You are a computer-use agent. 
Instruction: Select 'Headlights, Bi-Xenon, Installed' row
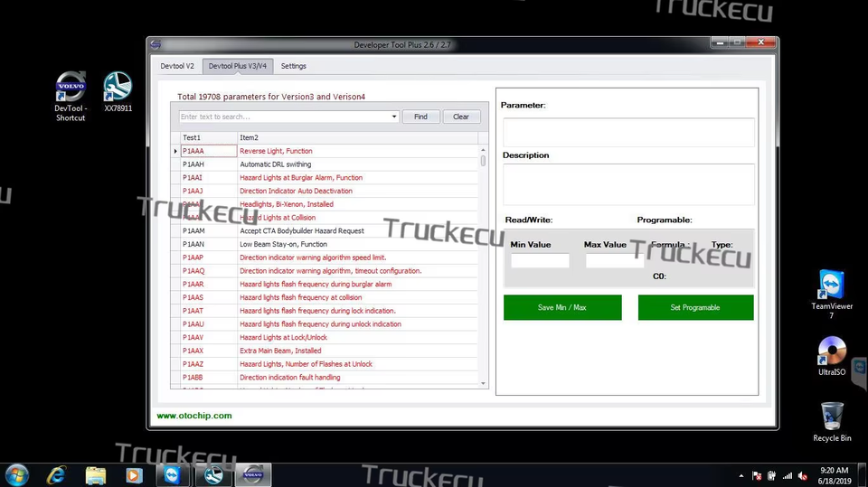[329, 204]
